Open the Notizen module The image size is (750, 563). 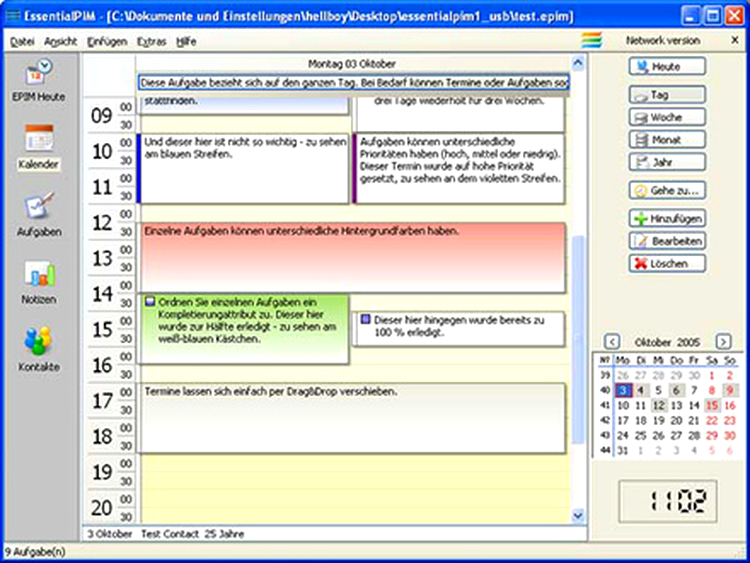39,282
